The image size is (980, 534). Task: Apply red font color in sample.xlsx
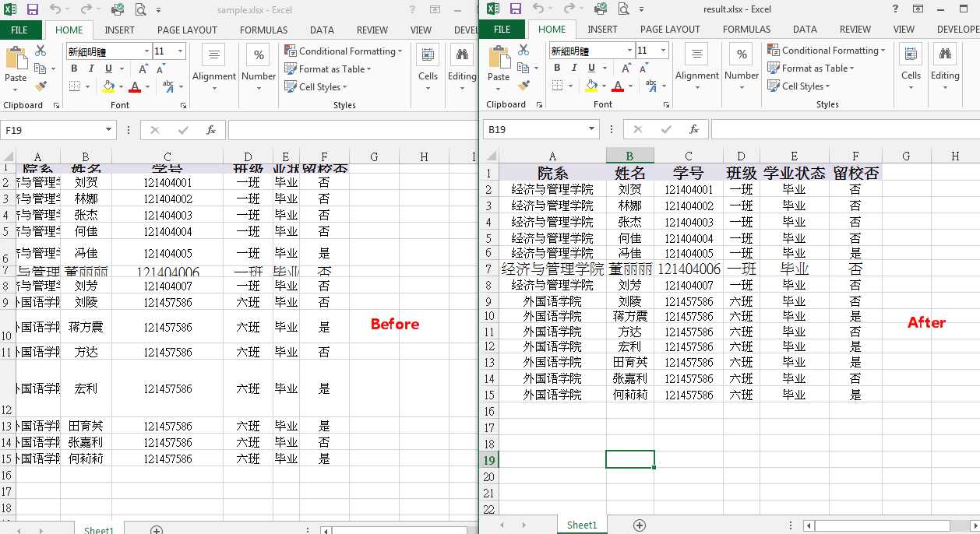(134, 87)
